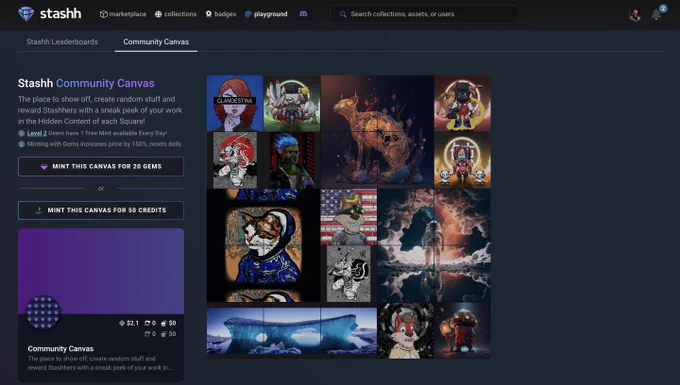Open the blue iceberg panorama artwork
Screen dimensions: 680x385
point(292,331)
